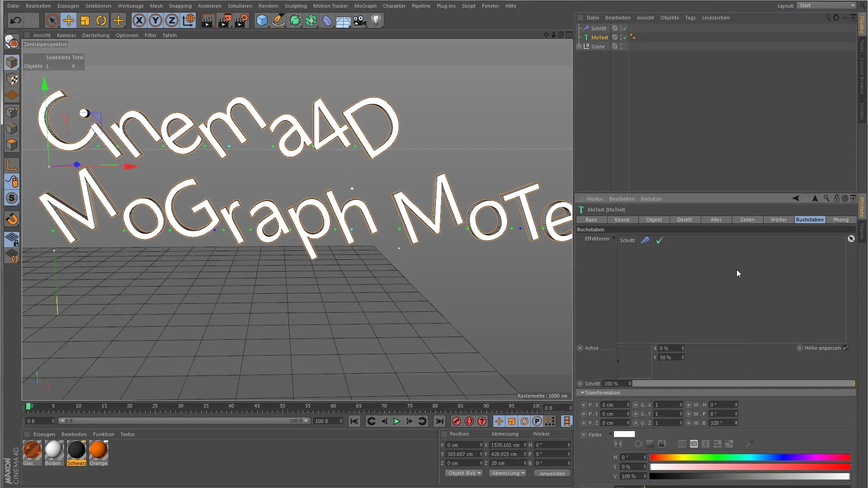The image size is (868, 488).
Task: Adjust the Hue H color slider
Action: pos(750,457)
